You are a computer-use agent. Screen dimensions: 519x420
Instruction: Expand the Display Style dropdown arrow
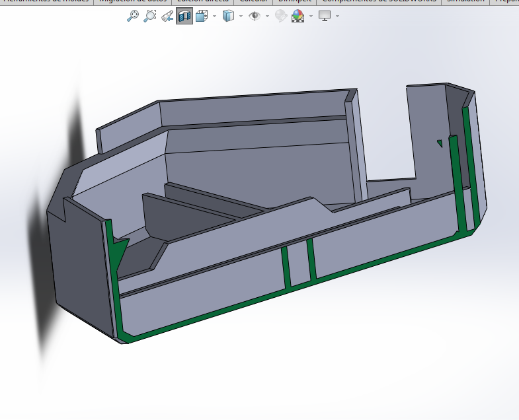(x=241, y=16)
